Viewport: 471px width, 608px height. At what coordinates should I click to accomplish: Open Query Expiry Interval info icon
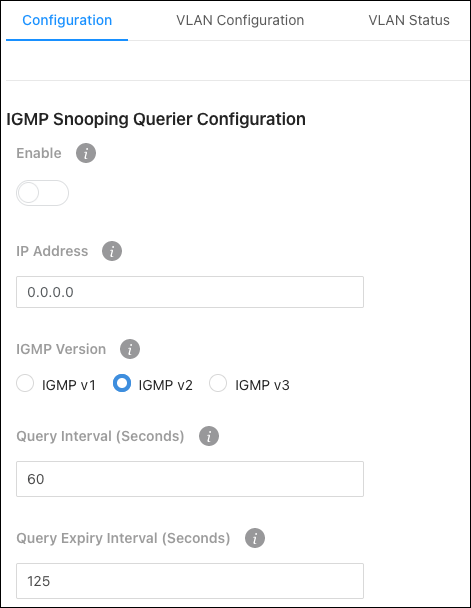[255, 538]
